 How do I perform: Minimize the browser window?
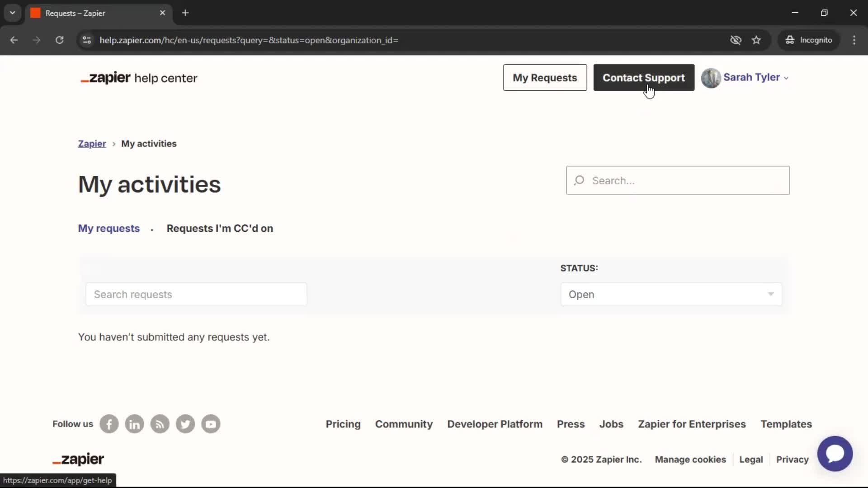tap(795, 13)
